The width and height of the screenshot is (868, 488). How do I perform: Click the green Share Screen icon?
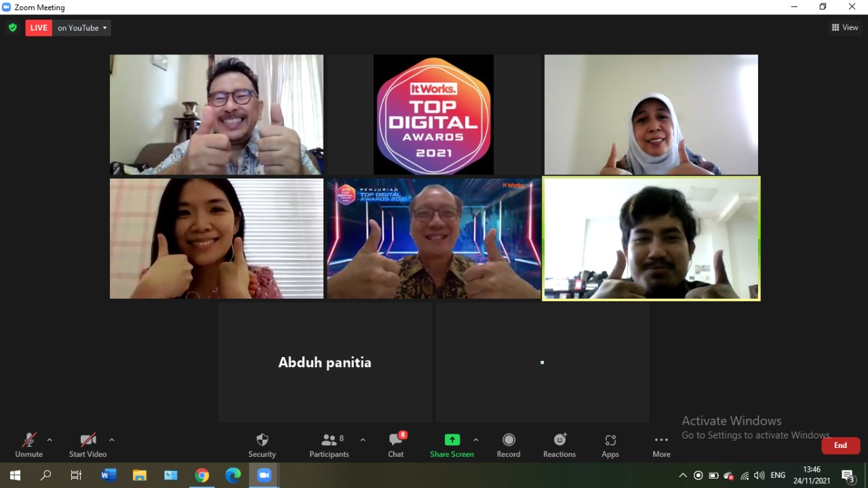[452, 440]
